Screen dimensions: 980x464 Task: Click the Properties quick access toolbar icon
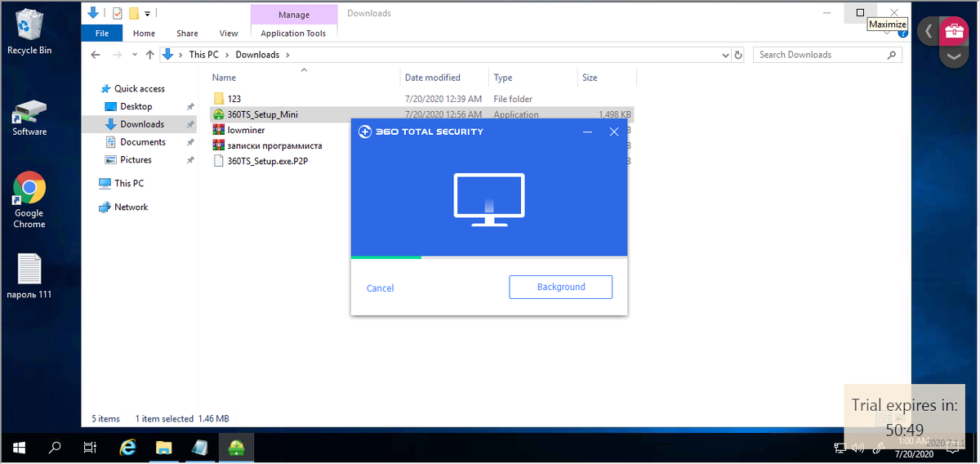point(117,13)
